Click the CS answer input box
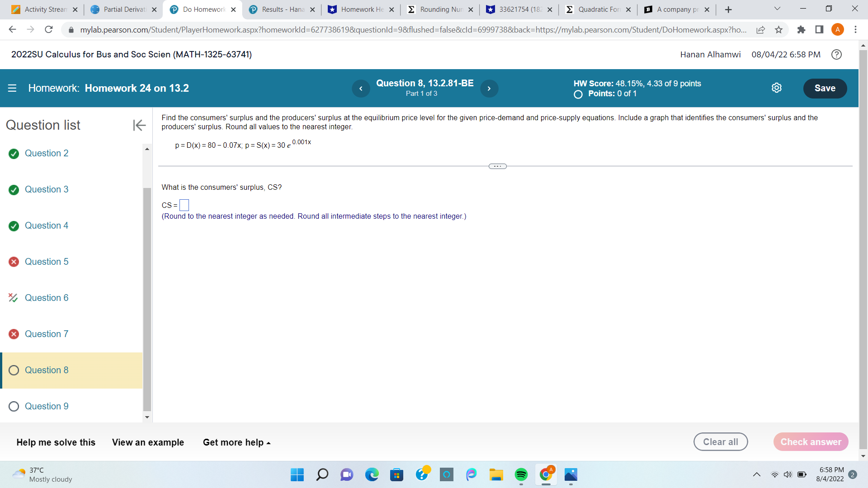The width and height of the screenshot is (868, 488). [184, 205]
